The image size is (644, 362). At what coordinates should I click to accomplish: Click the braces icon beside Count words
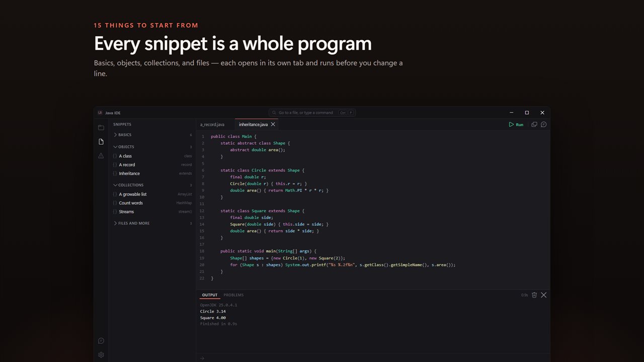115,203
